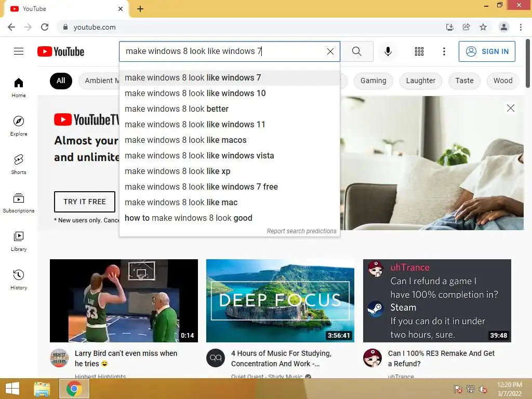Bookmark this tab with star
The image size is (532, 399).
coord(483,27)
